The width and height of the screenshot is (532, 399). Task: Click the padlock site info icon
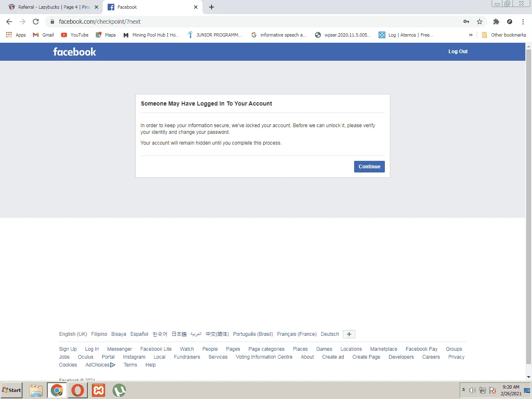[52, 22]
